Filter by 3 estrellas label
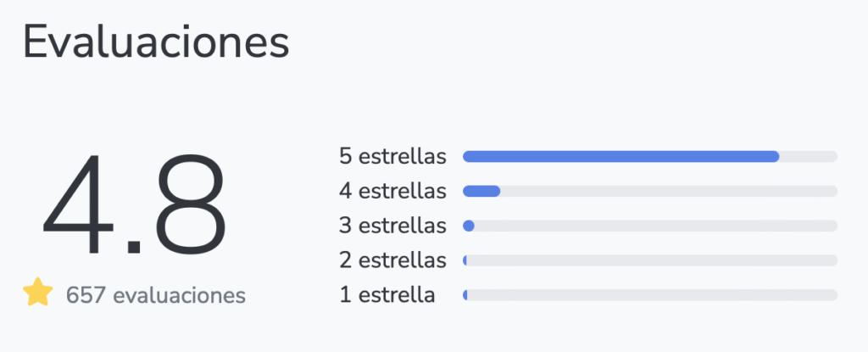Image resolution: width=868 pixels, height=352 pixels. click(x=392, y=226)
